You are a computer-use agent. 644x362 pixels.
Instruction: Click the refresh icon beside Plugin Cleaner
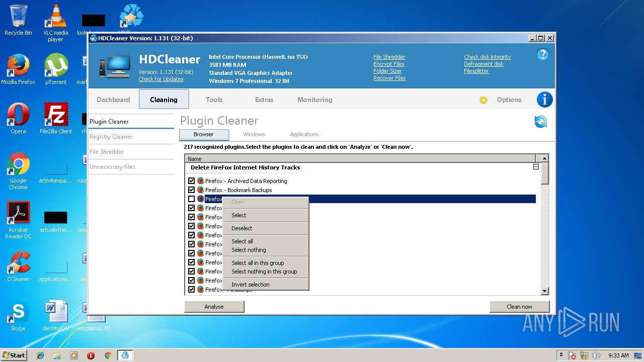tap(541, 122)
